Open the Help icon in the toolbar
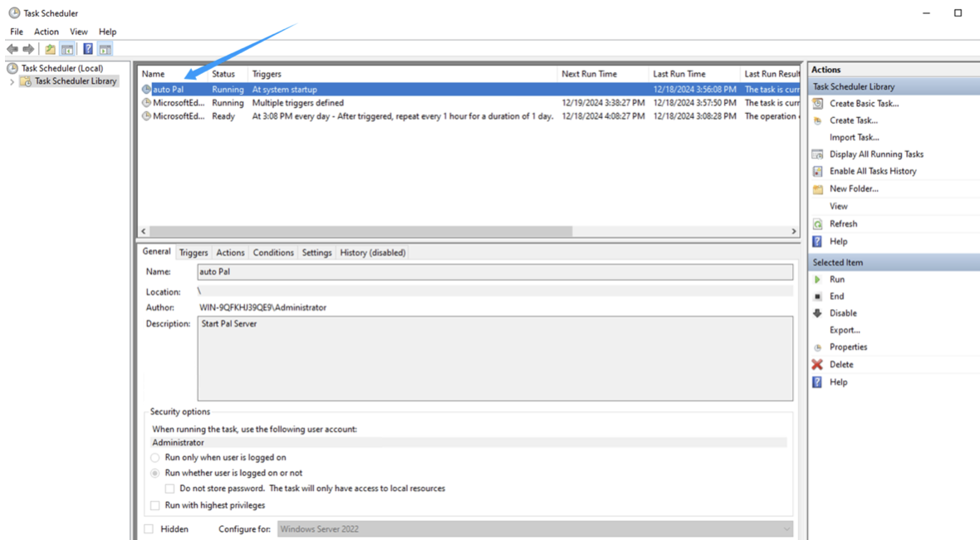980x540 pixels. (88, 48)
